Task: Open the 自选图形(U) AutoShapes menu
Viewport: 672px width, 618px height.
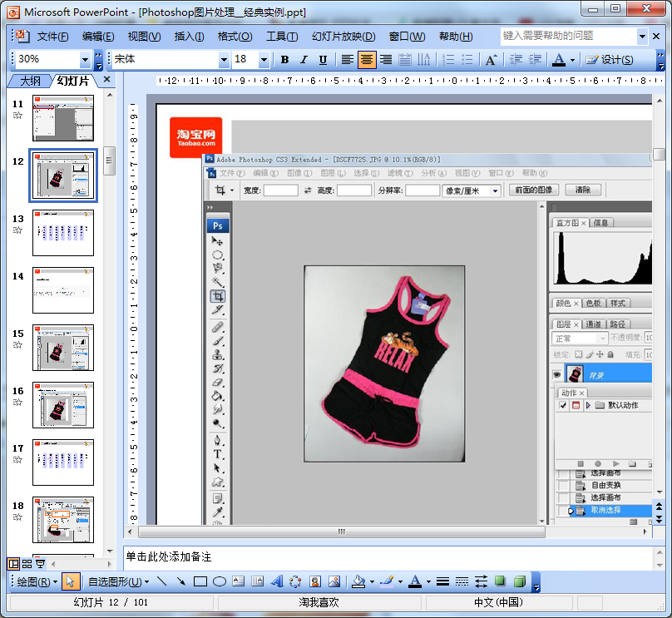Action: coord(118,581)
